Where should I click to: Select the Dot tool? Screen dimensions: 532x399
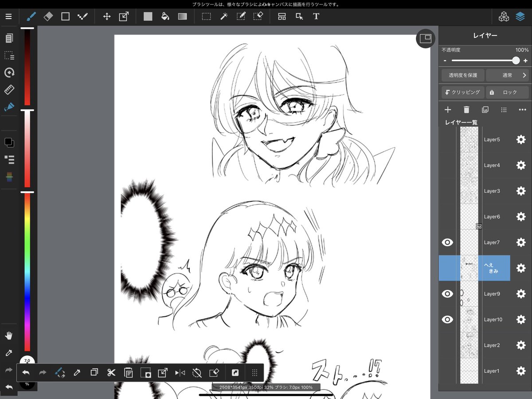(82, 16)
